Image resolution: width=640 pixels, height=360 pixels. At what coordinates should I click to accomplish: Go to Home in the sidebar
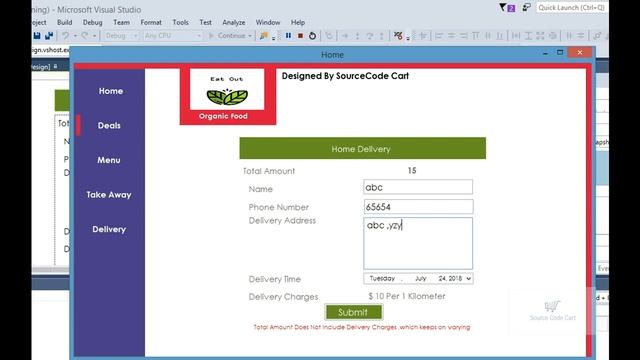(x=111, y=91)
